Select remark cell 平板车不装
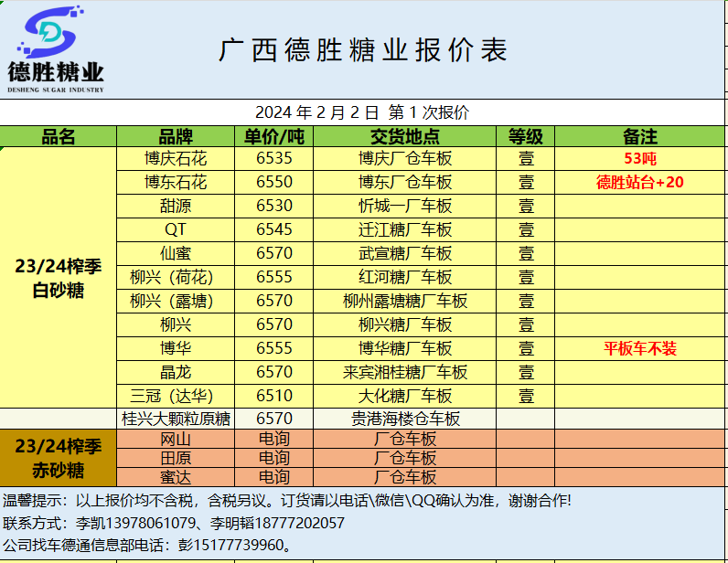Image resolution: width=728 pixels, height=563 pixels. tap(640, 348)
